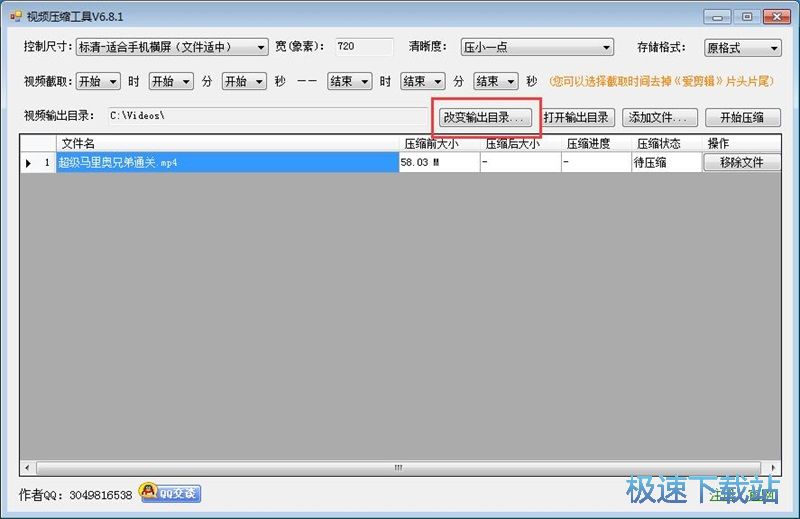Click the 文件名 column header
This screenshot has width=800, height=519.
[x=227, y=143]
